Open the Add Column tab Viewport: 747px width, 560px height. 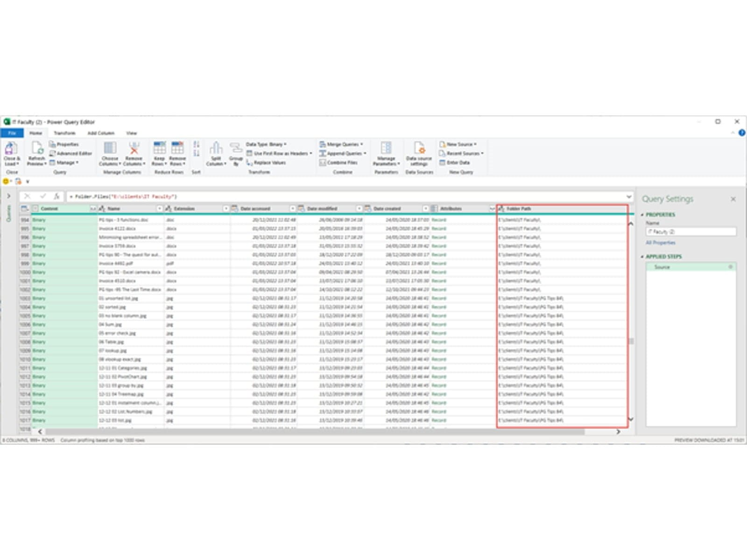[101, 133]
